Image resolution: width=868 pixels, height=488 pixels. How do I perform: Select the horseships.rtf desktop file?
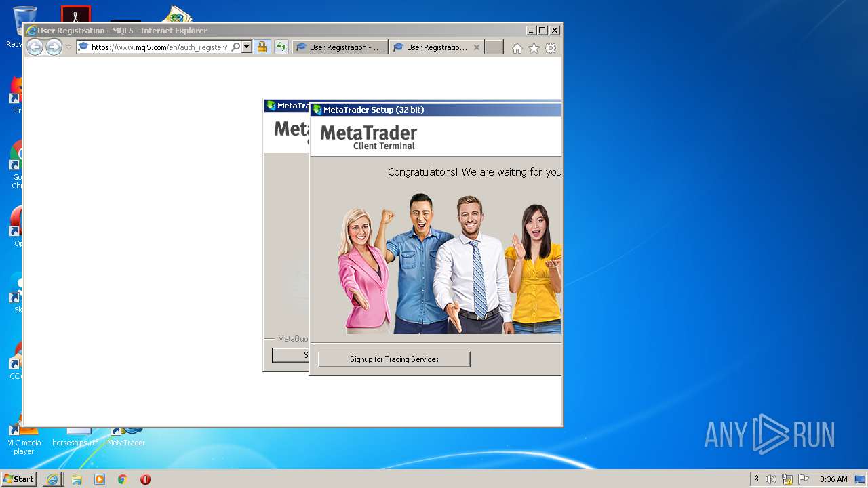pyautogui.click(x=75, y=437)
